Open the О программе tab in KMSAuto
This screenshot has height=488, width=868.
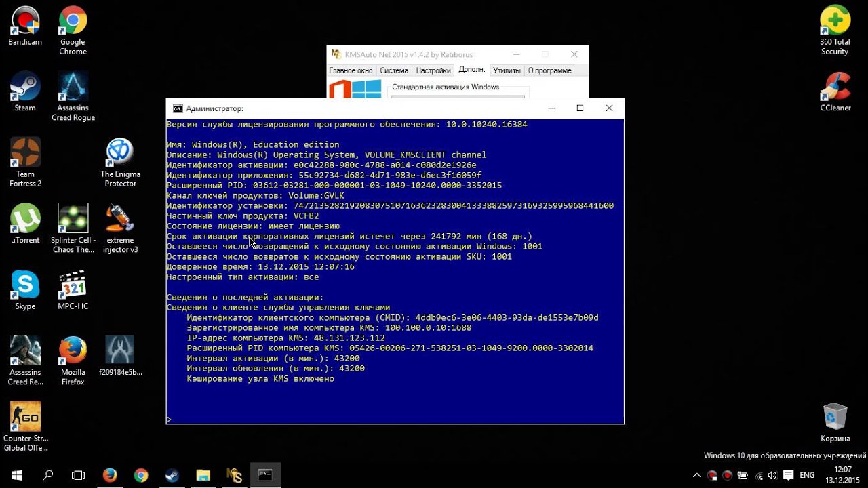pos(550,70)
